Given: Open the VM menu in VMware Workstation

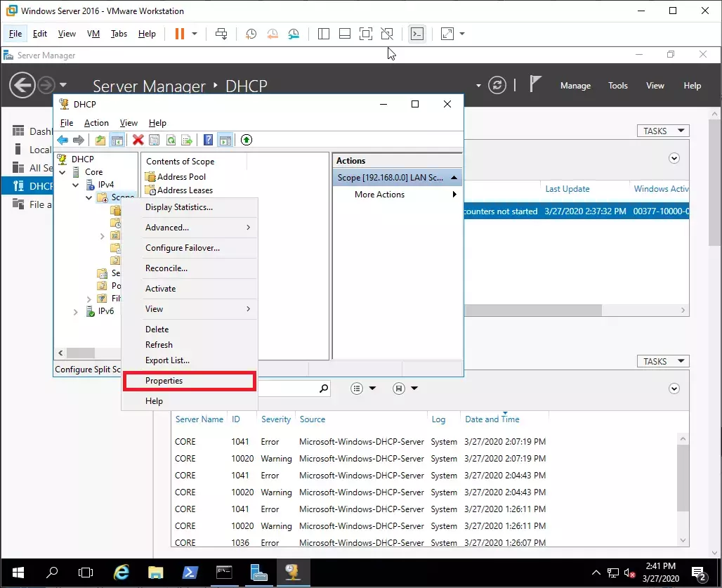Looking at the screenshot, I should coord(93,34).
